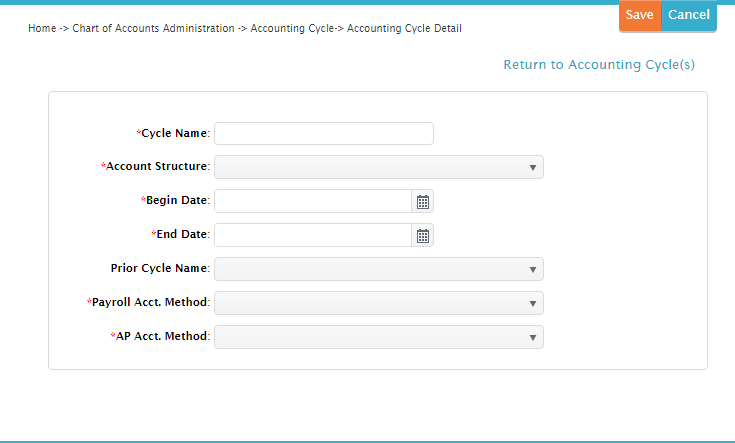This screenshot has width=735, height=443.
Task: Open the Begin Date calendar picker
Action: [423, 202]
